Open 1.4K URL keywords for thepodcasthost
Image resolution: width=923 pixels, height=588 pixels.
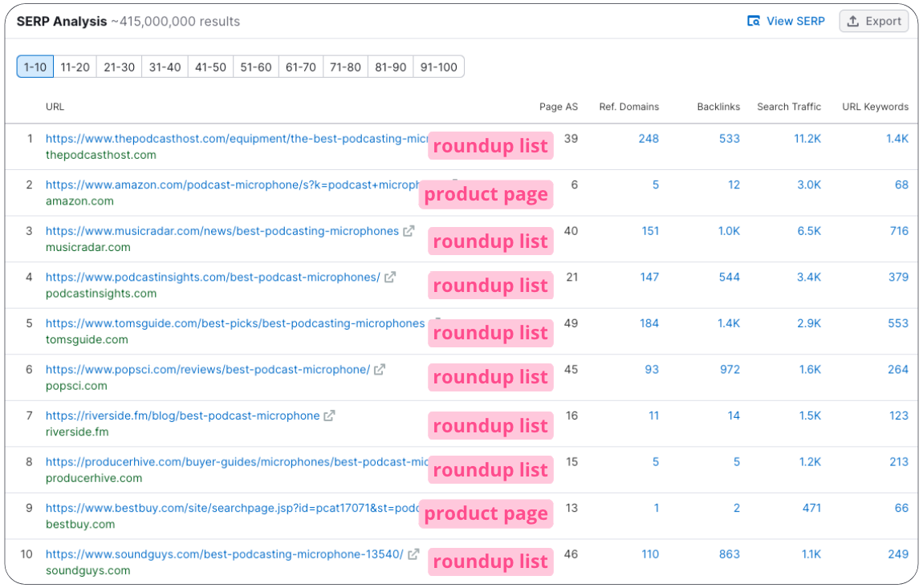tap(897, 139)
